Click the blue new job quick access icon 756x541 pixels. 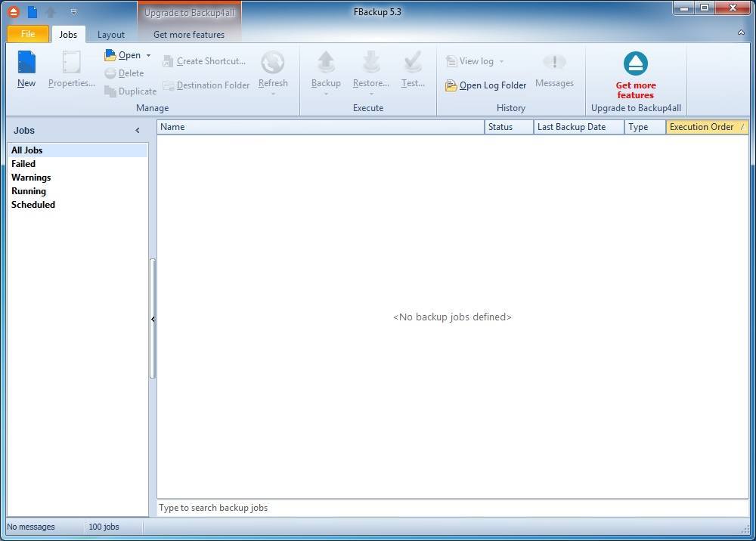(33, 12)
